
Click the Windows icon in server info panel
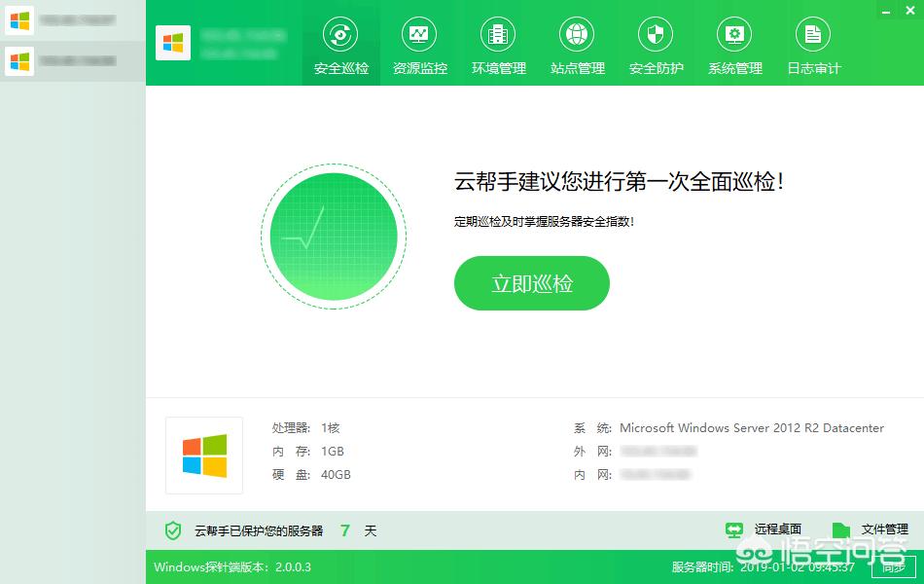204,455
